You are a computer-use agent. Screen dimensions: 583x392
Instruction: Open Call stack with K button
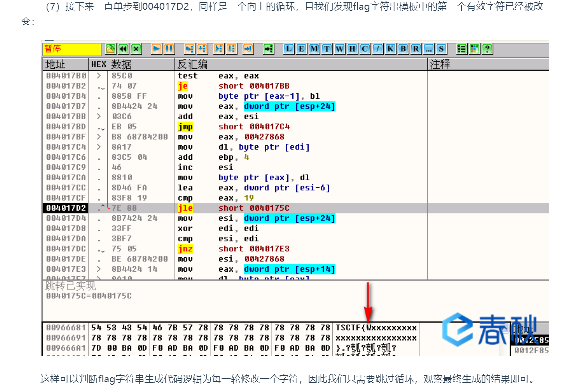point(390,49)
